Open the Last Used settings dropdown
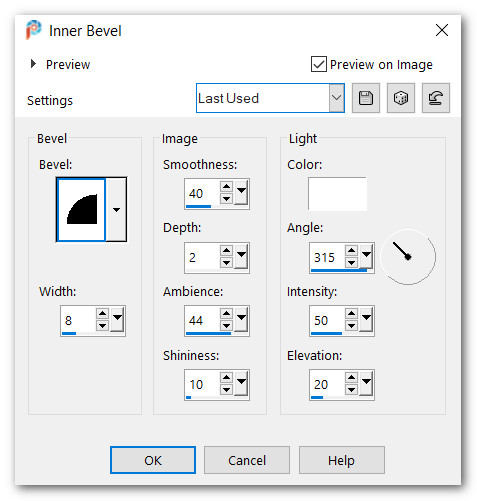Screen dimensions: 477x501 click(x=337, y=98)
